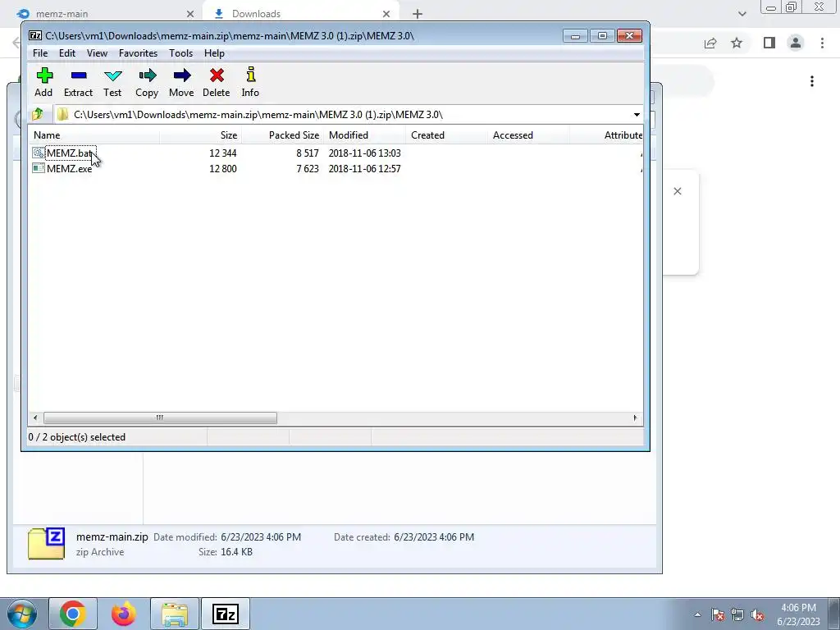Click the Add toolbar icon in 7-Zip

44,75
